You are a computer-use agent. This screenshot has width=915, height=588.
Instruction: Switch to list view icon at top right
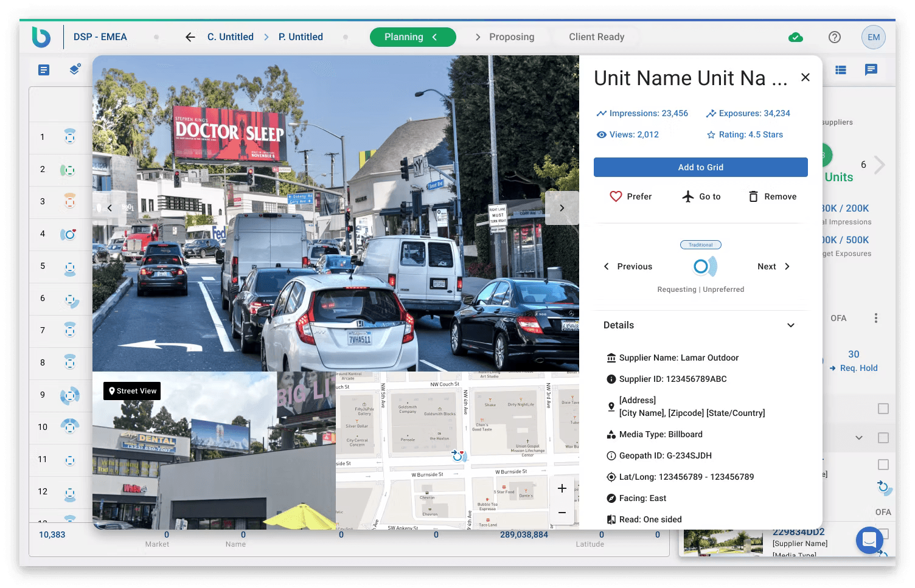(x=841, y=70)
